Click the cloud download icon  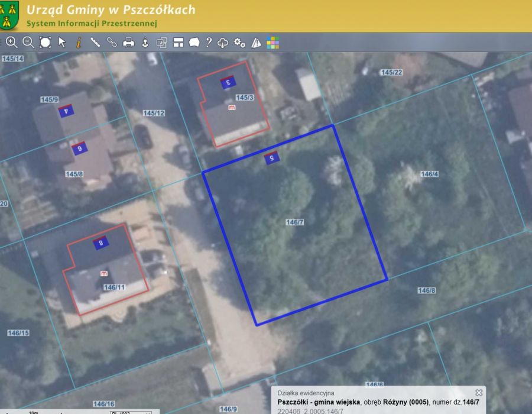pos(223,42)
